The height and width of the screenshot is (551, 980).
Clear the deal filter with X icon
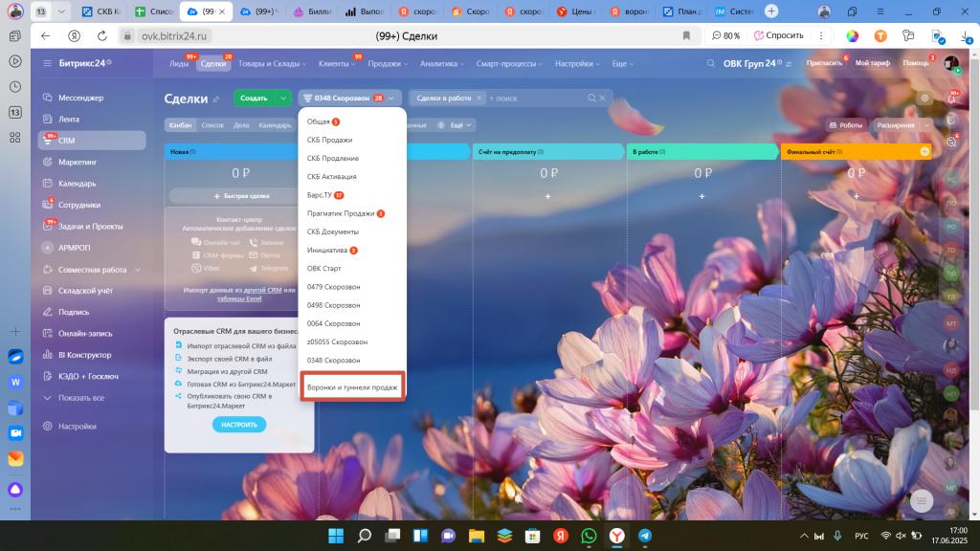603,99
